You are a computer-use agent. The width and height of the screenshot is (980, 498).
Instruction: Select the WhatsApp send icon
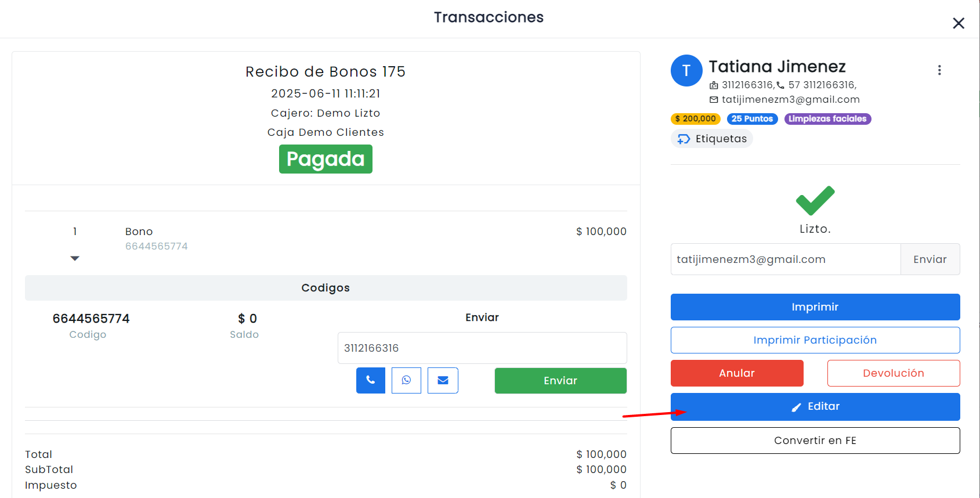(x=406, y=381)
